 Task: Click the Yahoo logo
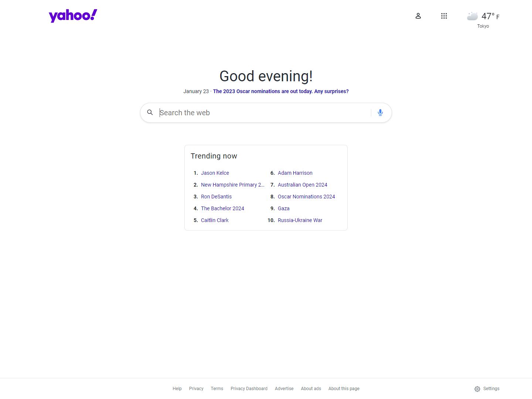pos(73,16)
